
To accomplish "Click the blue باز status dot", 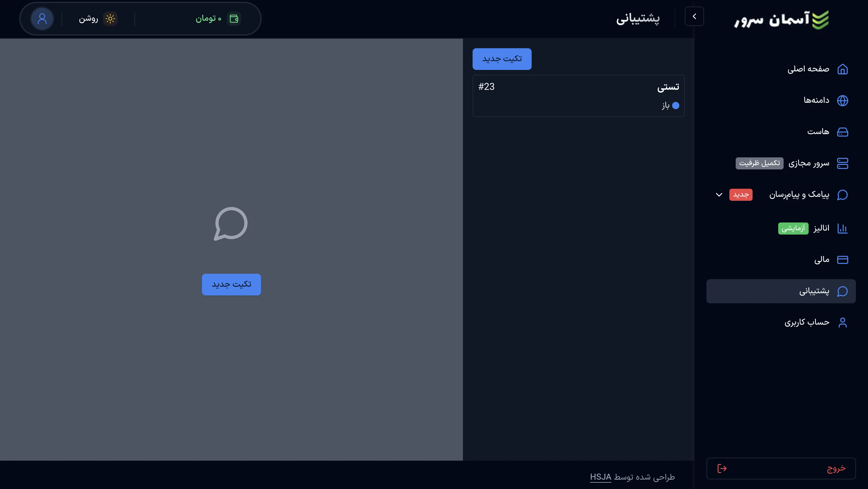I will coord(676,106).
